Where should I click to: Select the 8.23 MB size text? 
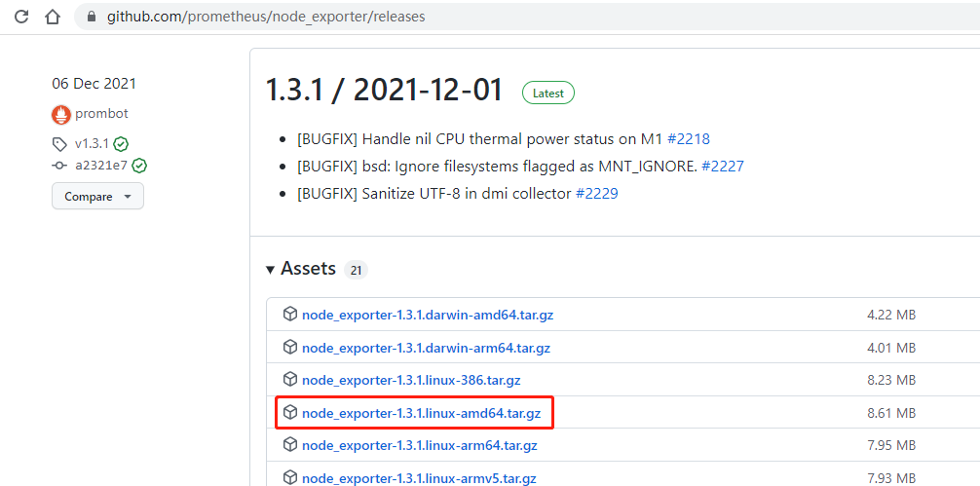[891, 380]
